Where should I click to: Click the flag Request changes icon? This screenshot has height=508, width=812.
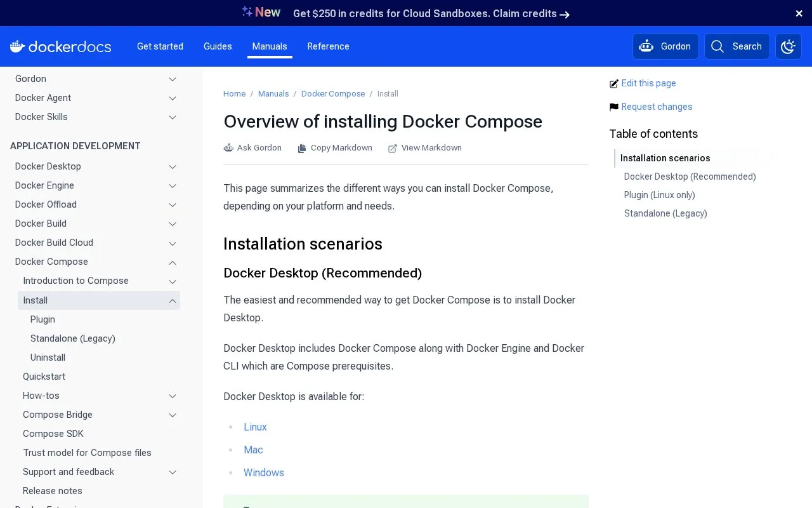(613, 107)
